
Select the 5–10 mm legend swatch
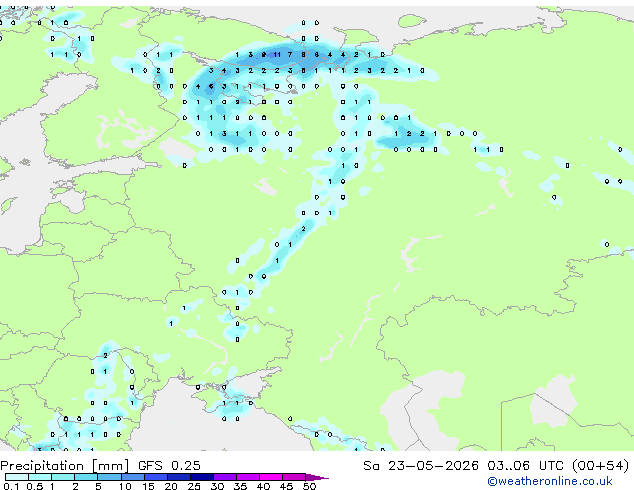(x=109, y=477)
